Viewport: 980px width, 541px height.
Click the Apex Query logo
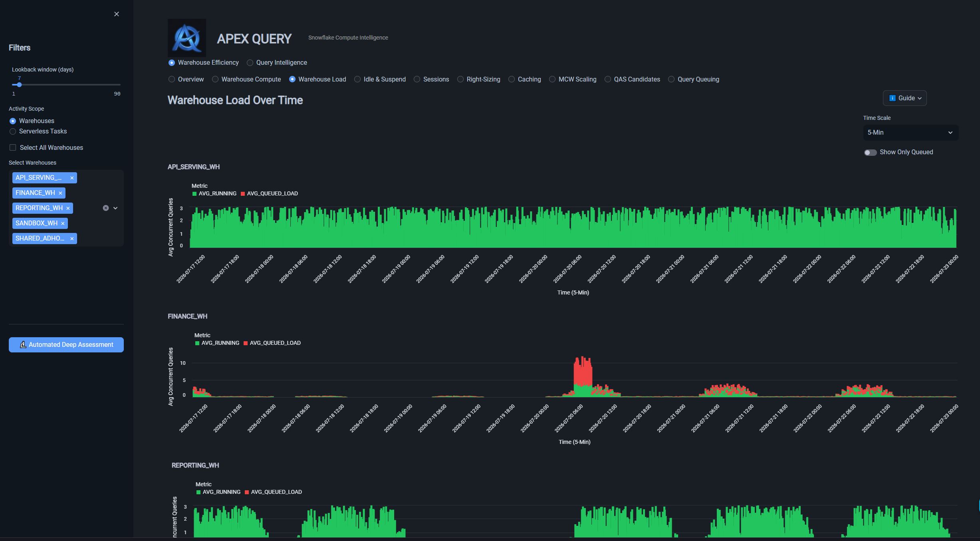tap(187, 38)
